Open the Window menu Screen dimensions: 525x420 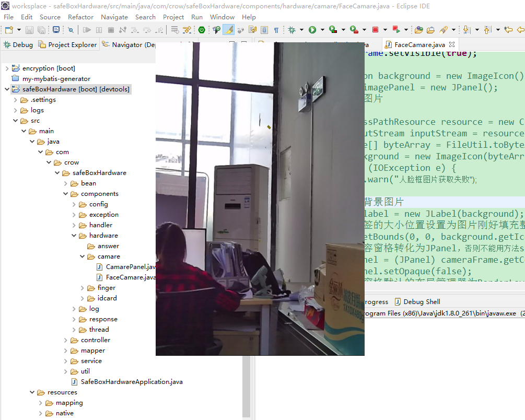[222, 17]
